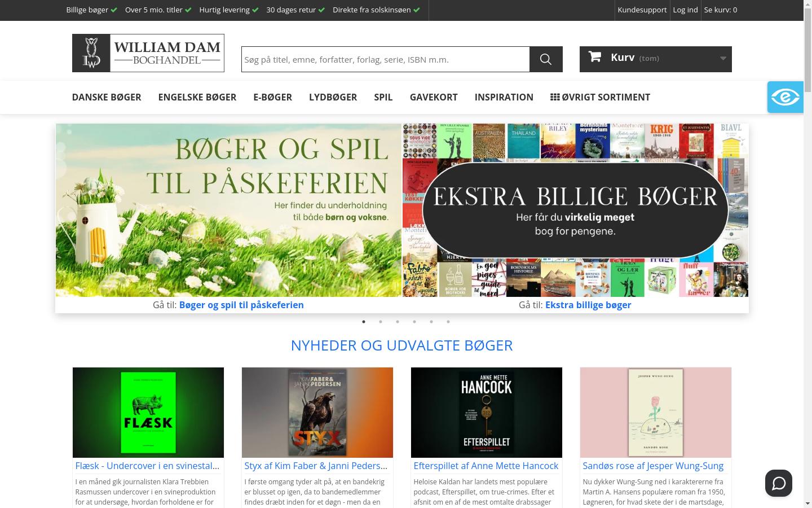Open Efterspillet af Anne Mette Hancock link
Screen dimensions: 812x508
486,466
